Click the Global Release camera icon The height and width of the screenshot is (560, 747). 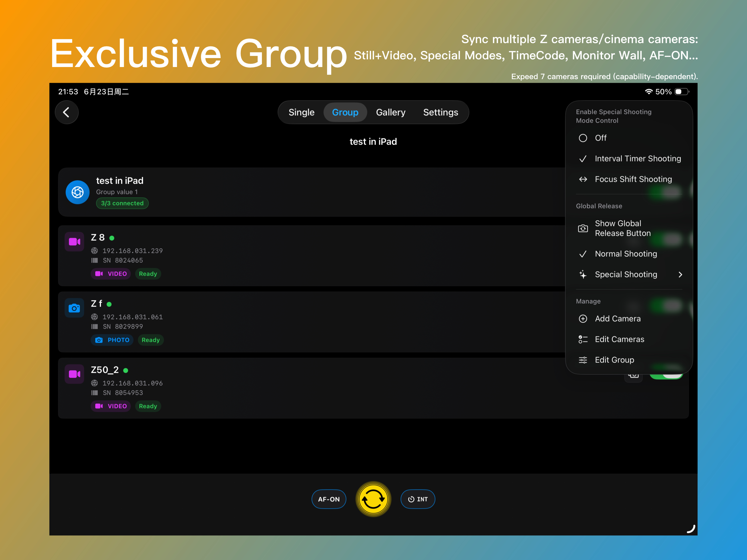tap(583, 228)
